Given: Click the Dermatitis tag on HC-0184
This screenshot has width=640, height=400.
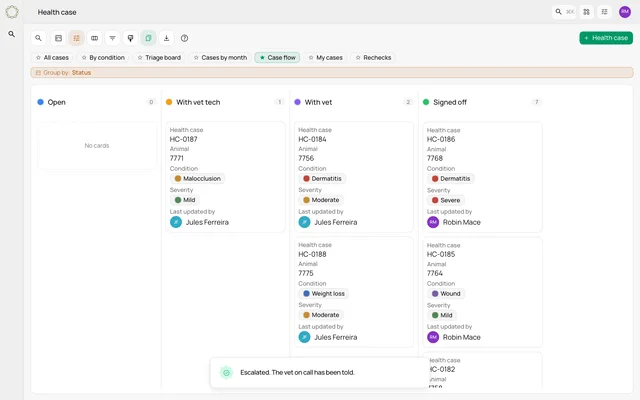Looking at the screenshot, I should coord(322,178).
